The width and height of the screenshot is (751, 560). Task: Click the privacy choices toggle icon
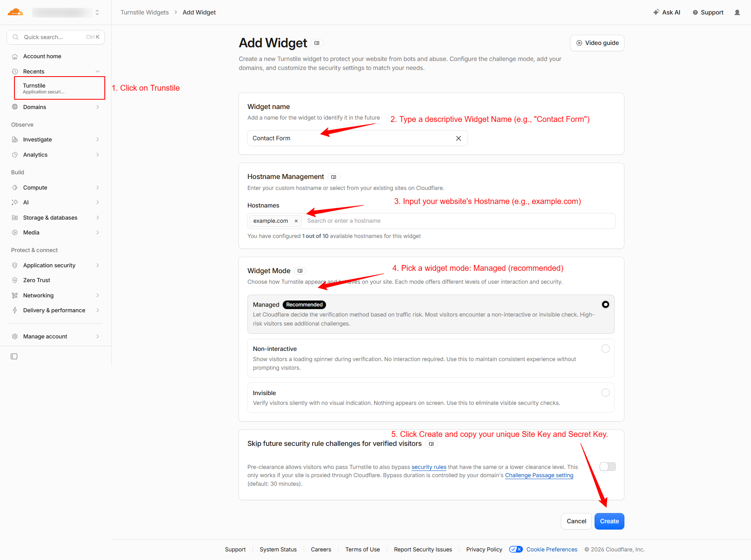point(516,549)
